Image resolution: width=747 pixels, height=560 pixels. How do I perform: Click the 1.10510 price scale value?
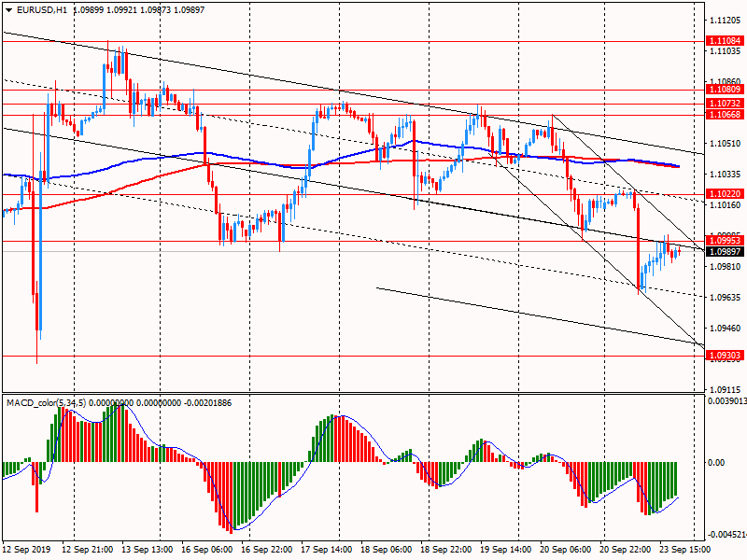click(x=726, y=144)
